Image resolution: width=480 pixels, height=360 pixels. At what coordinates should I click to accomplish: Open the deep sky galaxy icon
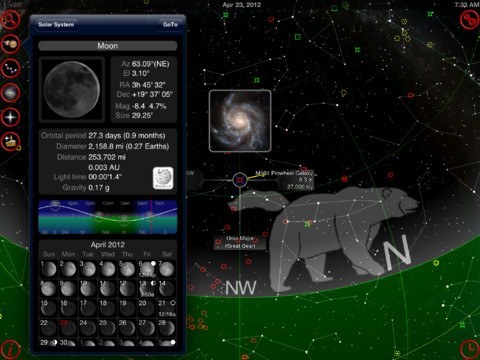(11, 93)
